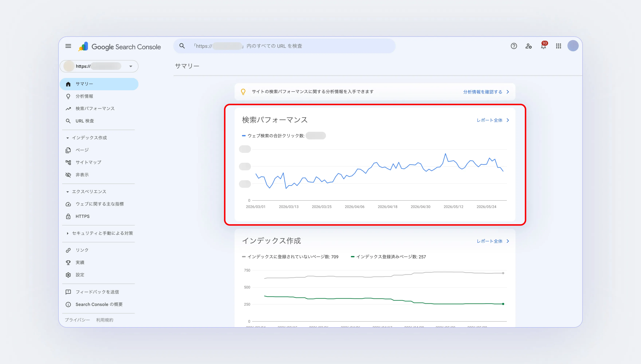Click the magnifier icon in the search bar
This screenshot has height=364, width=641.
click(182, 46)
